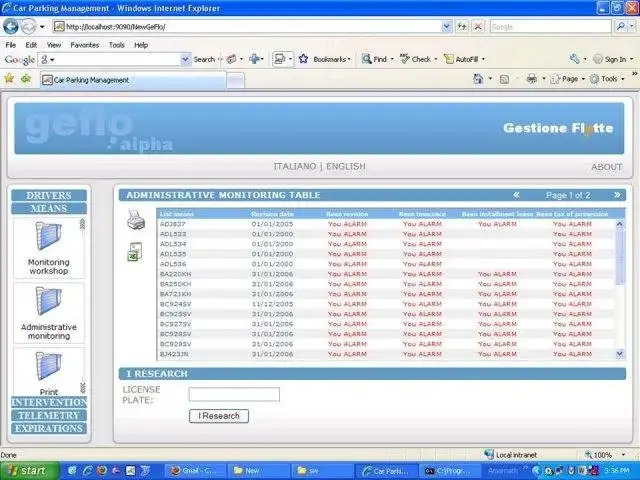This screenshot has width=640, height=480.
Task: Click the browser address bar
Action: point(247,27)
